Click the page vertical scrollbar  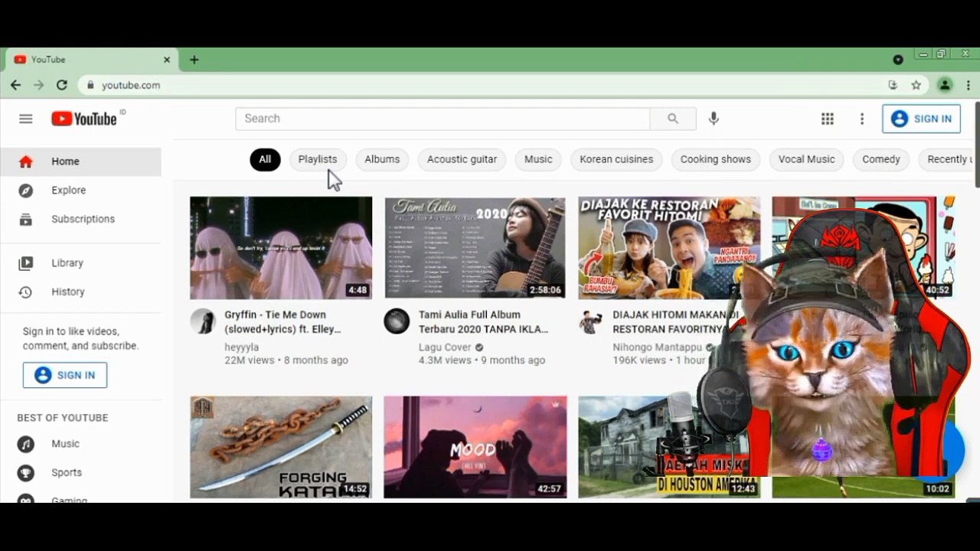click(977, 145)
